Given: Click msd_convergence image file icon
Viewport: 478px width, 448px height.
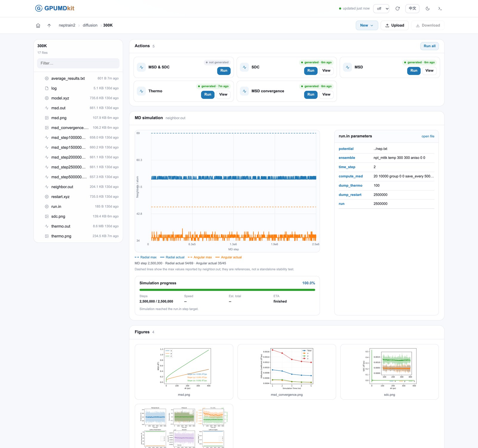Looking at the screenshot, I should click(47, 128).
